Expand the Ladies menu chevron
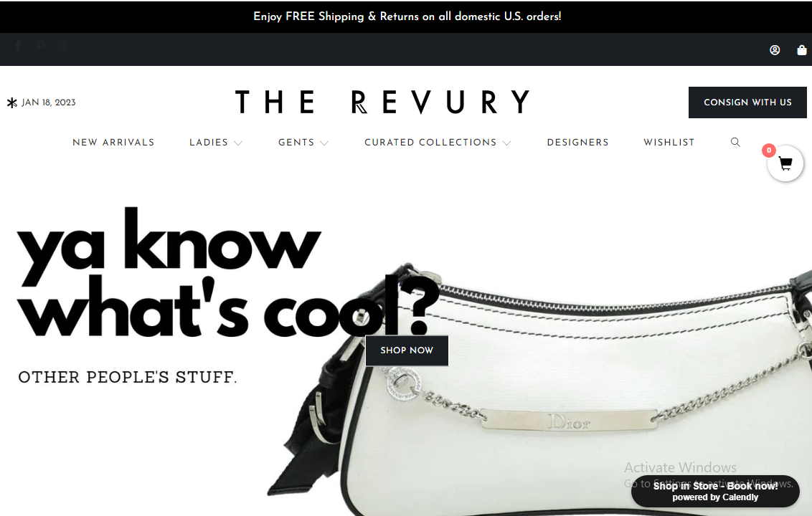The width and height of the screenshot is (812, 516). [237, 143]
